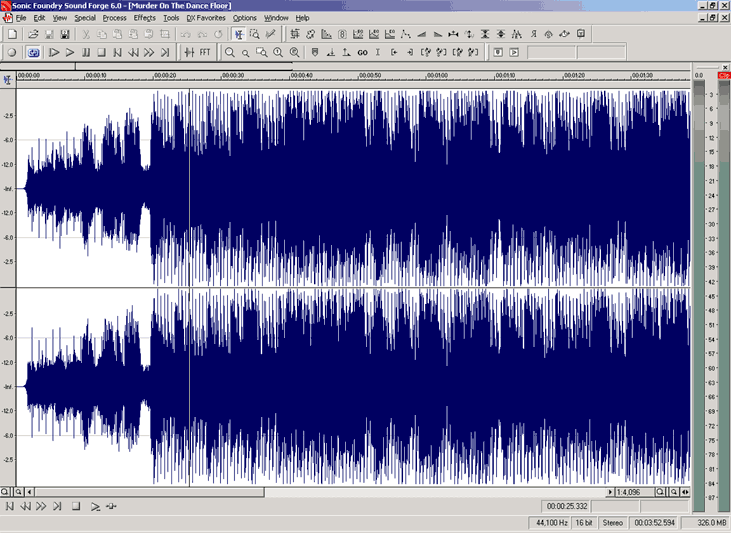The width and height of the screenshot is (731, 533).
Task: Click Play in the transport toolbar
Action: pyautogui.click(x=70, y=53)
